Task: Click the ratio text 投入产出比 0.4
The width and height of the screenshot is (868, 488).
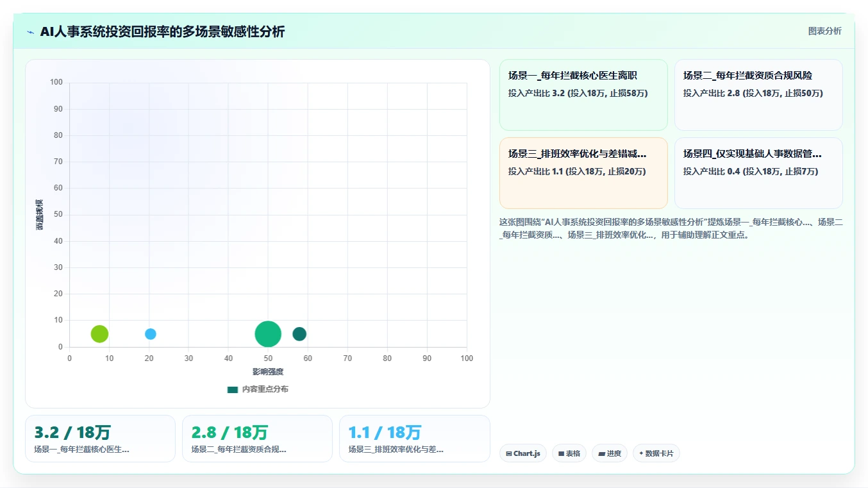Action: 712,171
